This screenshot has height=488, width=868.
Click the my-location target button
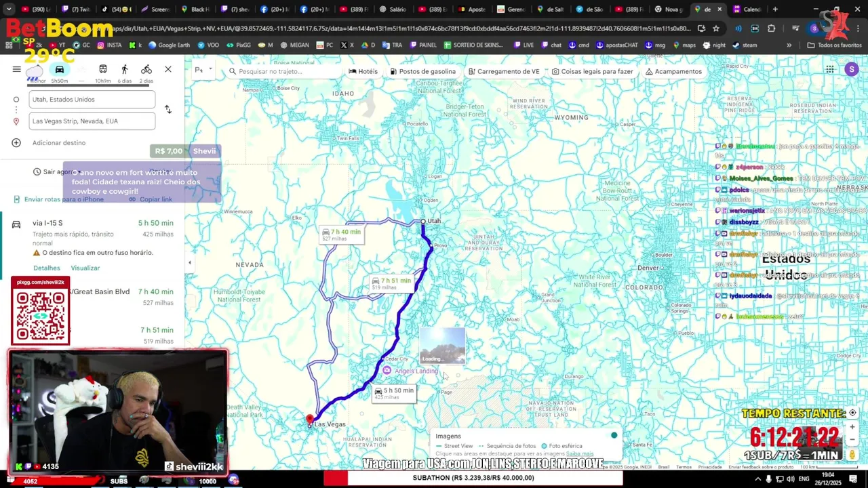coord(852,413)
